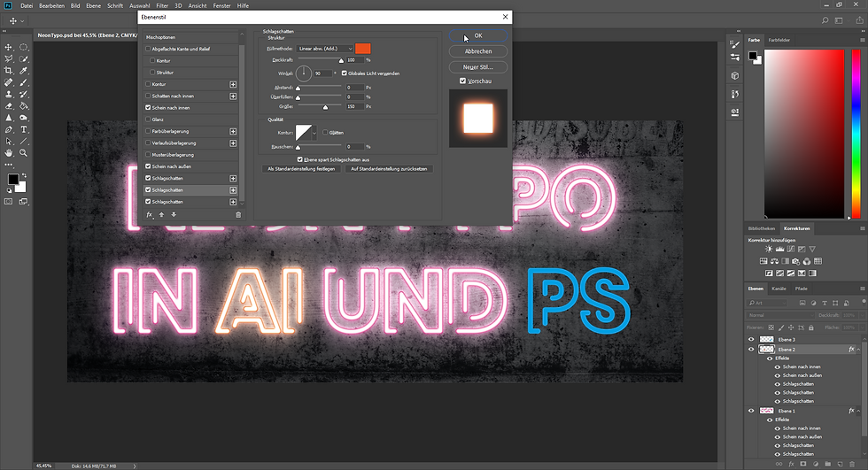Toggle Quick Mask mode icon
868x470 pixels.
point(8,202)
